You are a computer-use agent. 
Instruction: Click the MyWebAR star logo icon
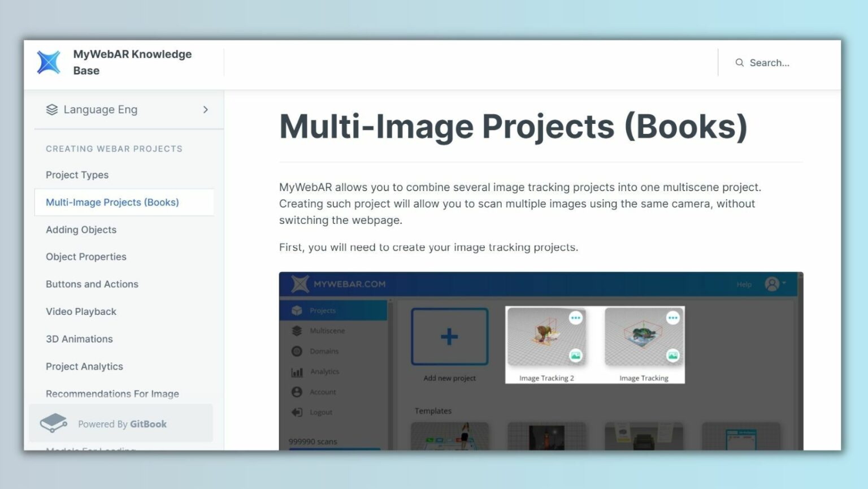(x=49, y=62)
